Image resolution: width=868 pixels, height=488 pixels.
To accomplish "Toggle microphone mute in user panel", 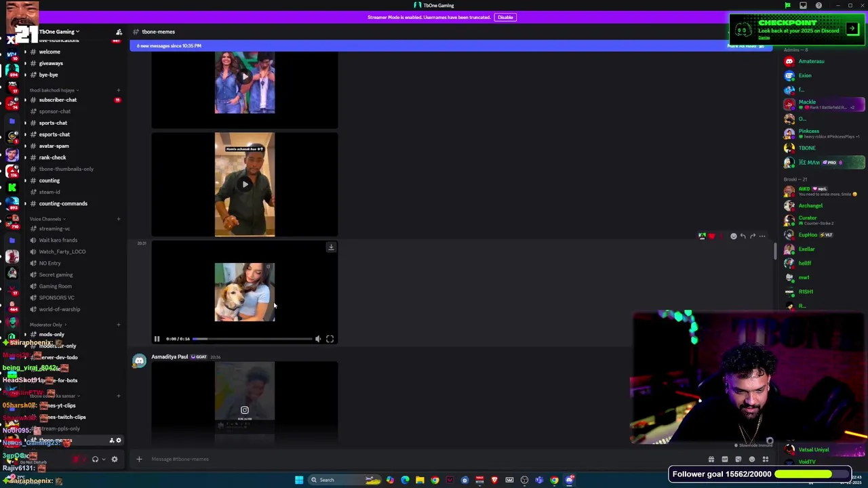I will pos(76,460).
